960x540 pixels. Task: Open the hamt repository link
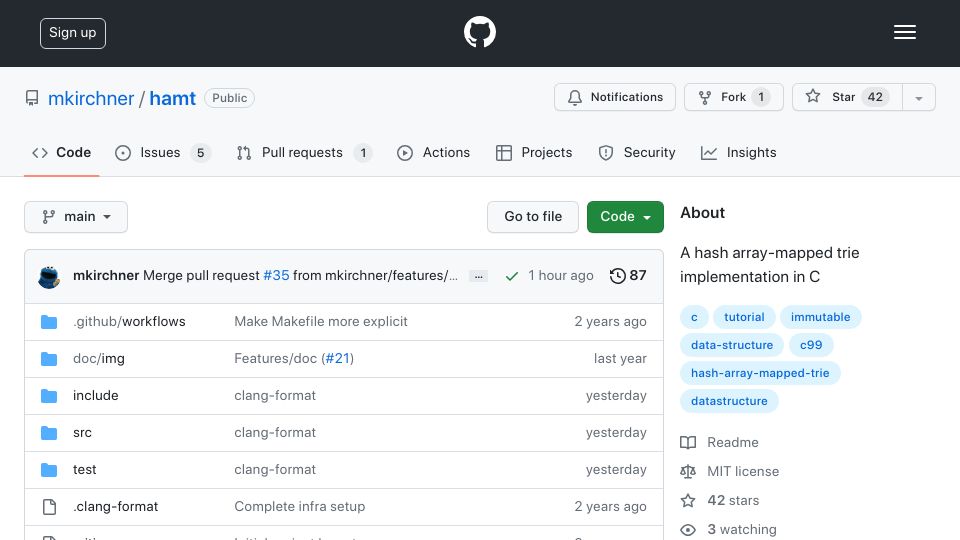pyautogui.click(x=173, y=98)
